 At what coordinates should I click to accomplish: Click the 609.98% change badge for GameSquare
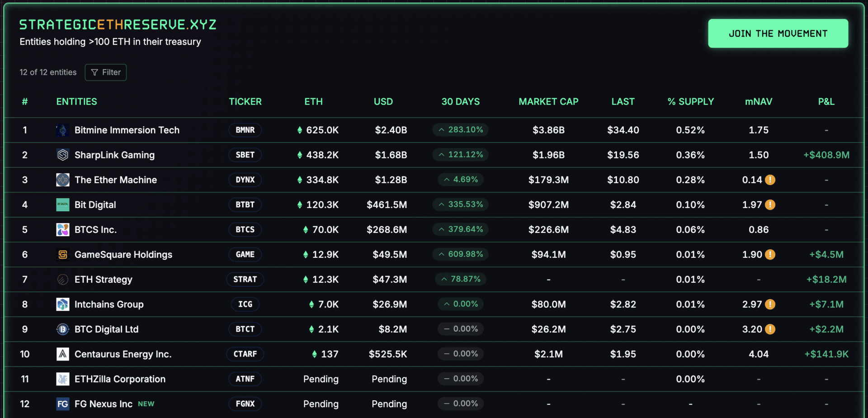tap(461, 254)
